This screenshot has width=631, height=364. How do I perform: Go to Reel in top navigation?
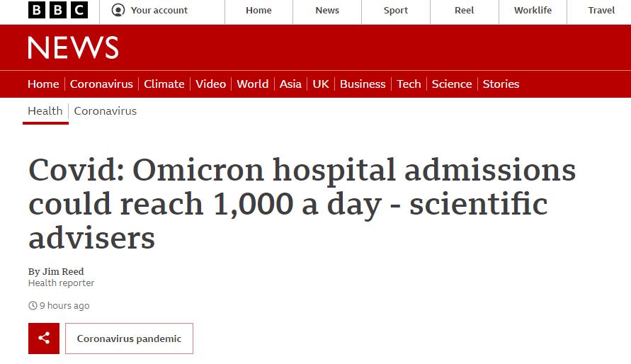pos(465,11)
